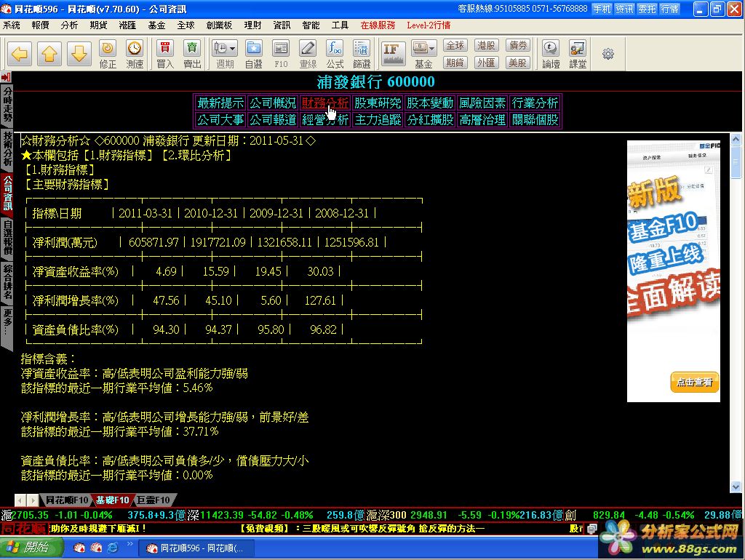Switch to 同花順F10 bottom tab
Viewport: 745px width, 560px height.
click(66, 500)
